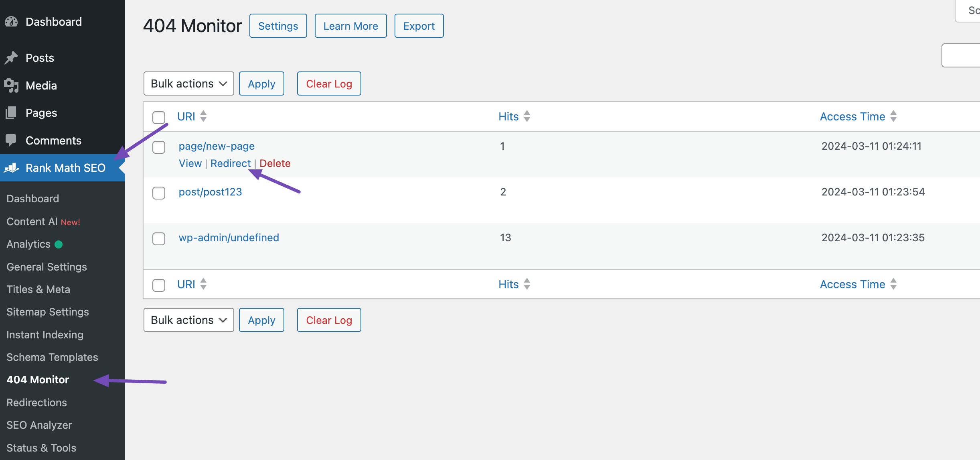Sort by URI using top header arrows
The height and width of the screenshot is (460, 980).
203,116
